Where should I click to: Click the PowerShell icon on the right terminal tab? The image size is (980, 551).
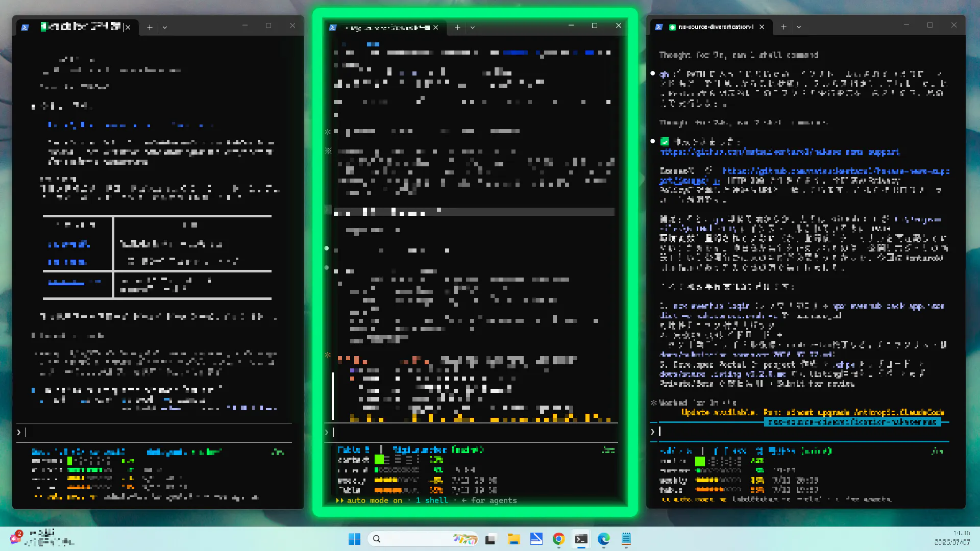tap(659, 27)
